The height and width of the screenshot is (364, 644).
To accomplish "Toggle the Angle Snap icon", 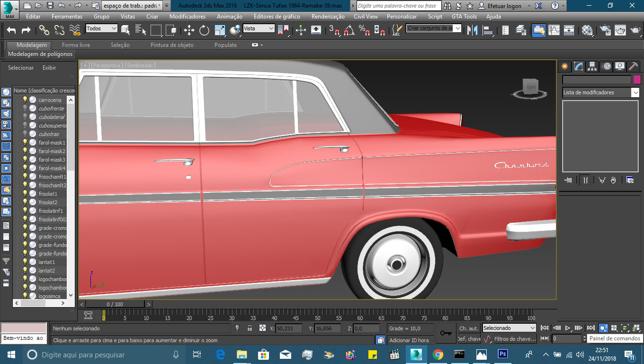I will [349, 30].
